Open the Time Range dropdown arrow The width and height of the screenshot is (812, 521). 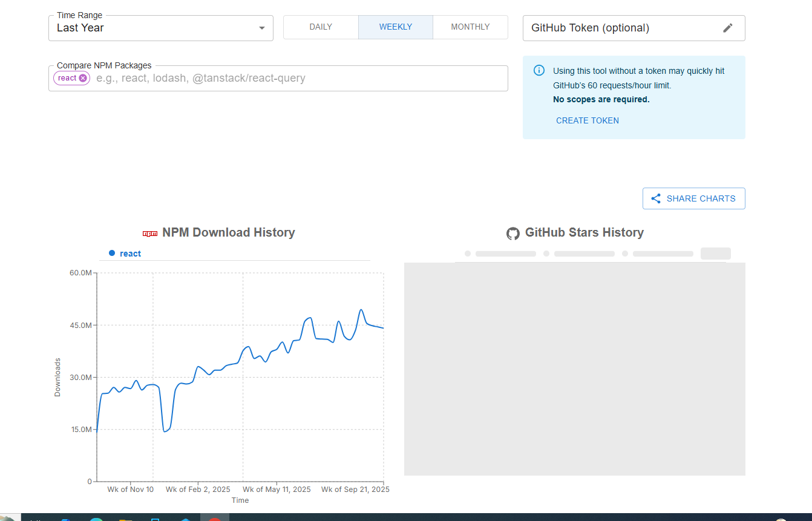point(262,28)
